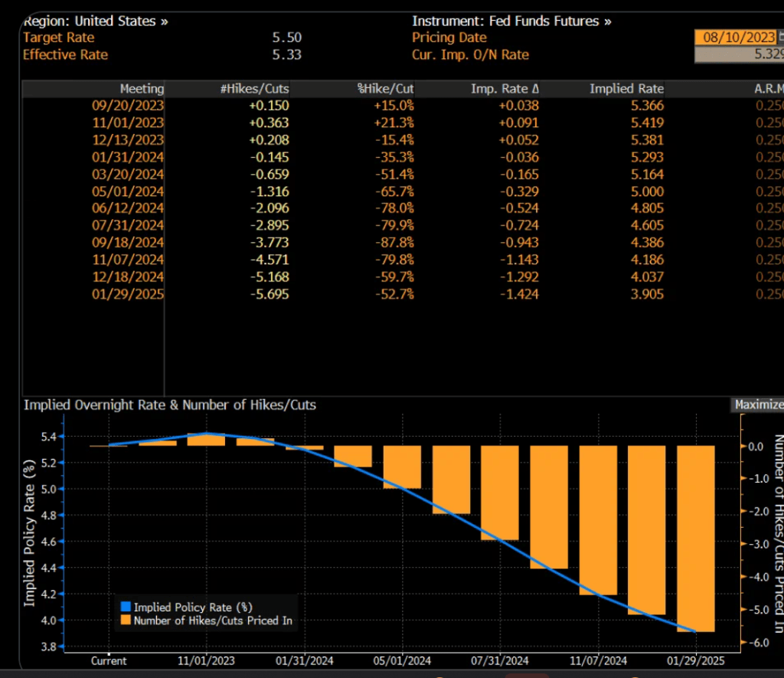Click the peak point on blue rate line
Viewport: 784px width, 678px height.
click(x=206, y=434)
